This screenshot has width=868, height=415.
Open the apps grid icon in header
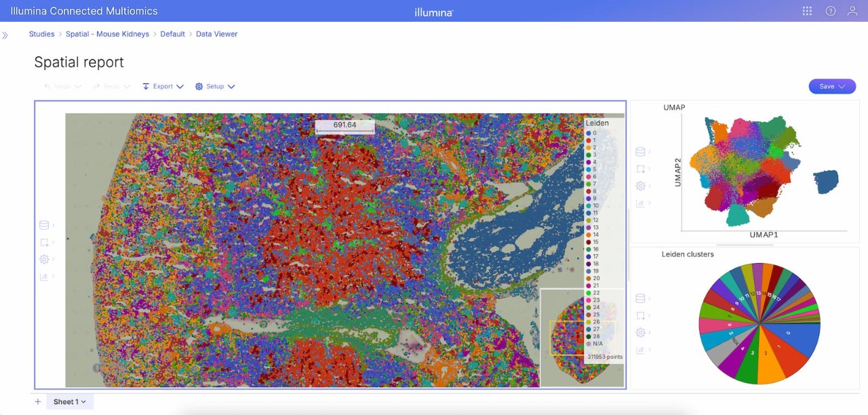pyautogui.click(x=807, y=11)
